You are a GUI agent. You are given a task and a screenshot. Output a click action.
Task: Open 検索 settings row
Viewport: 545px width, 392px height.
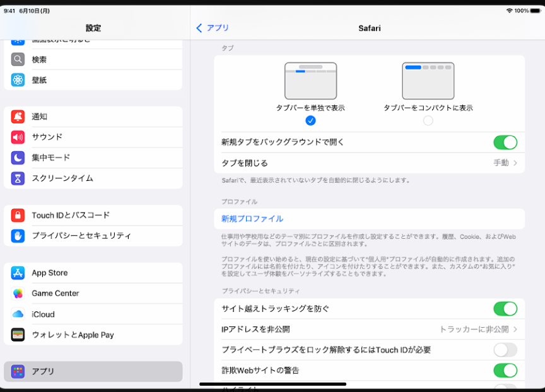point(93,59)
